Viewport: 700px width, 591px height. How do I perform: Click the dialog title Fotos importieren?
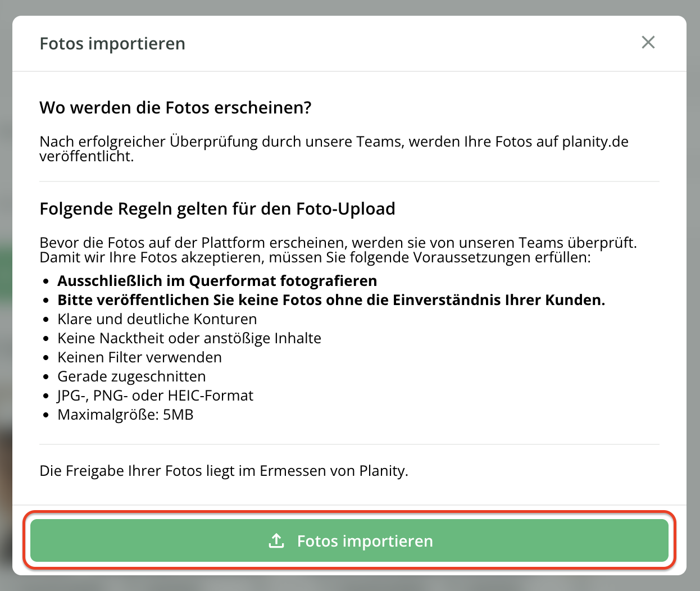pyautogui.click(x=112, y=44)
